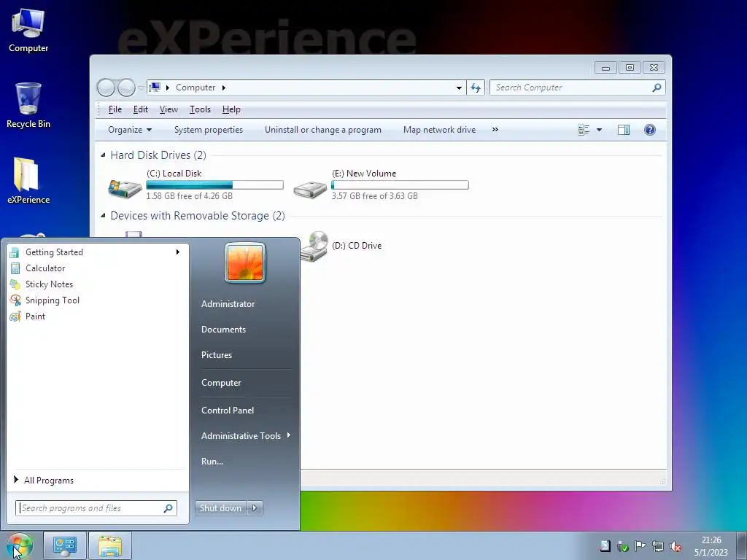
Task: Open the address bar history dropdown
Action: (459, 87)
